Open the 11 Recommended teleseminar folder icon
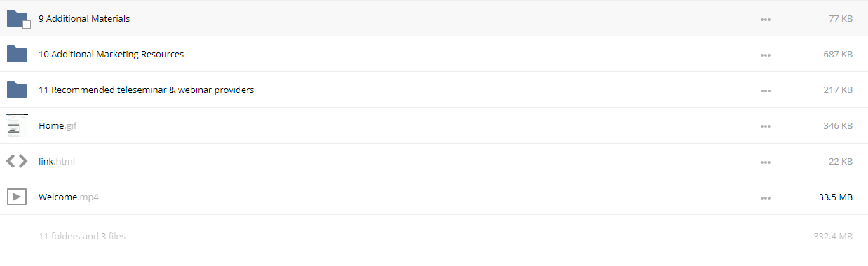 (x=16, y=90)
